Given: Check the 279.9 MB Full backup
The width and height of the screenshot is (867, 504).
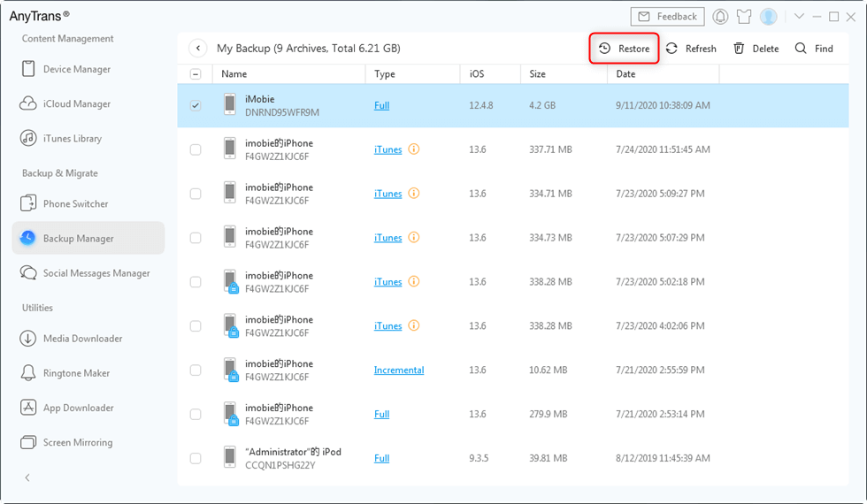Looking at the screenshot, I should pyautogui.click(x=196, y=415).
